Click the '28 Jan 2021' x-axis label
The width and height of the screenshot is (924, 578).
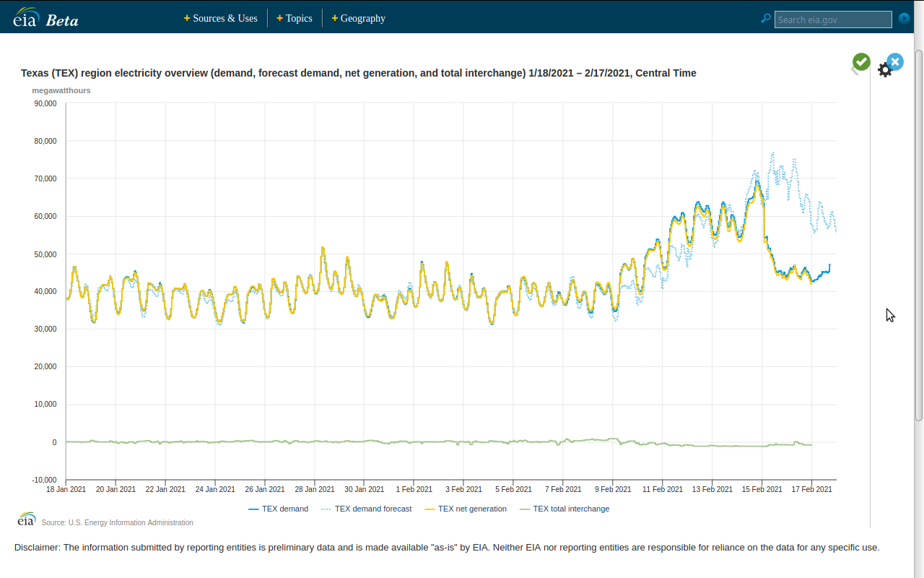tap(315, 489)
